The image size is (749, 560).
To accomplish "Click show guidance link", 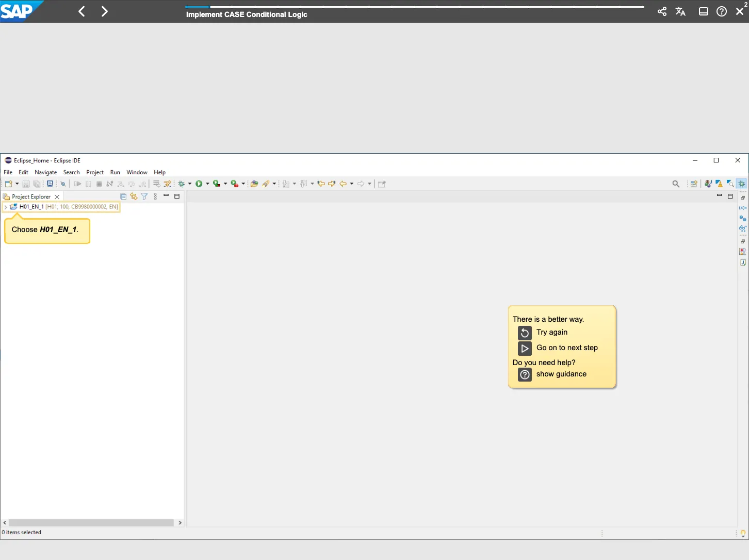I will 561,374.
